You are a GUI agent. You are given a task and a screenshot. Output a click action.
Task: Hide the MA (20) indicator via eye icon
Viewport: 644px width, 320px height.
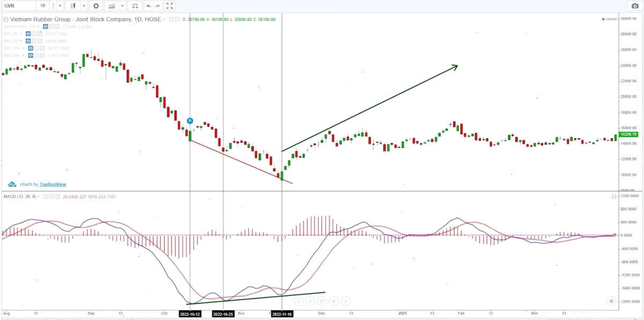click(x=28, y=33)
